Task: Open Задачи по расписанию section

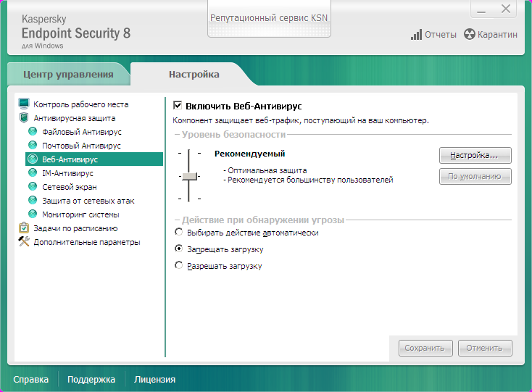Action: tap(75, 228)
